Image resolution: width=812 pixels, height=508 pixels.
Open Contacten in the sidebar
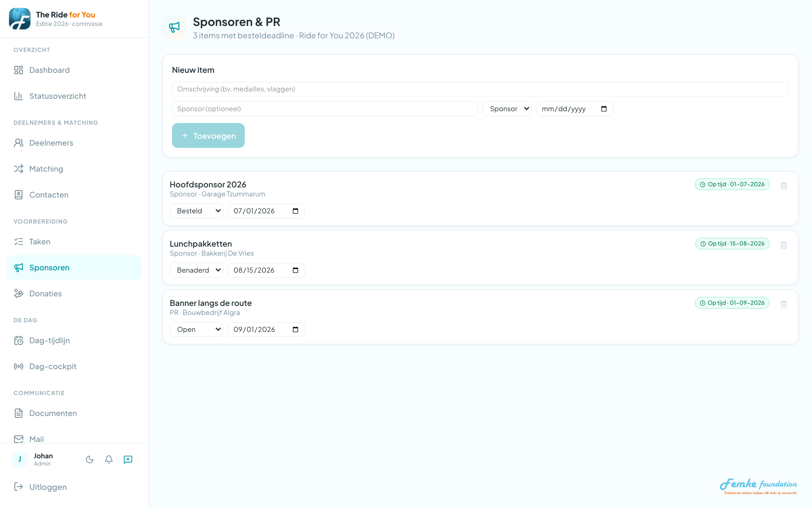(x=74, y=194)
